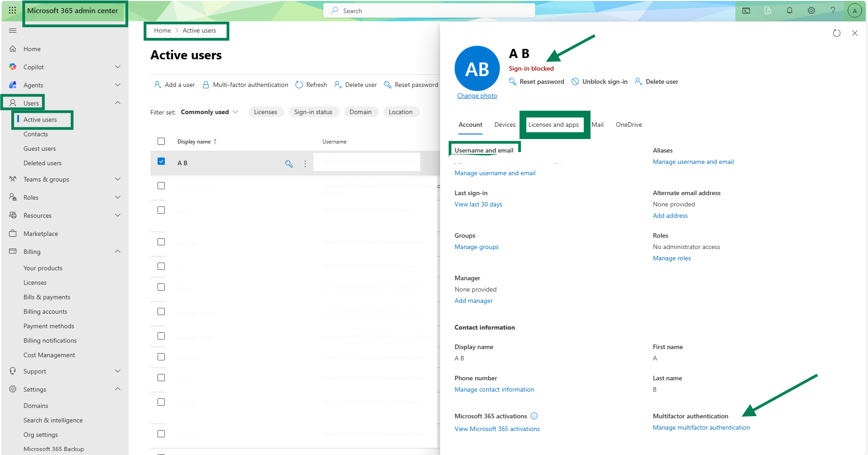This screenshot has width=868, height=455.
Task: Click the key icon in A B row
Action: pos(289,164)
